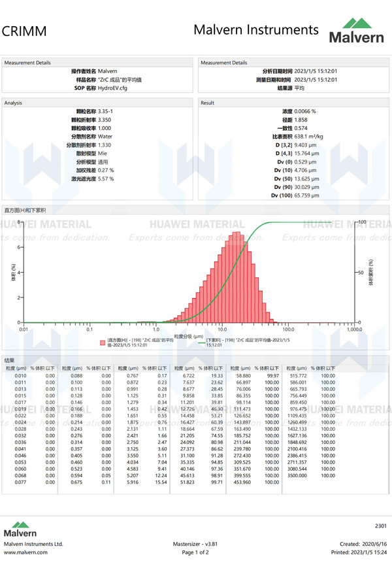Click the left Measurement Details header
This screenshot has height=572, width=392.
[x=27, y=63]
